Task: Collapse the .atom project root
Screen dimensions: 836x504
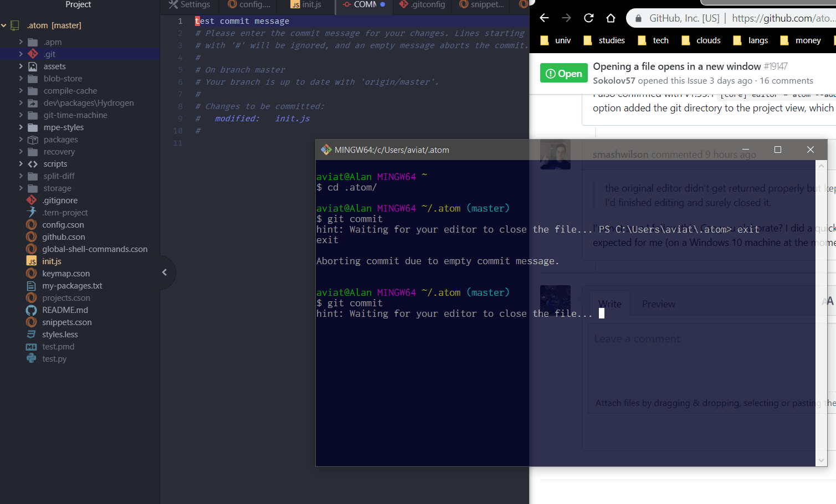Action: point(4,25)
